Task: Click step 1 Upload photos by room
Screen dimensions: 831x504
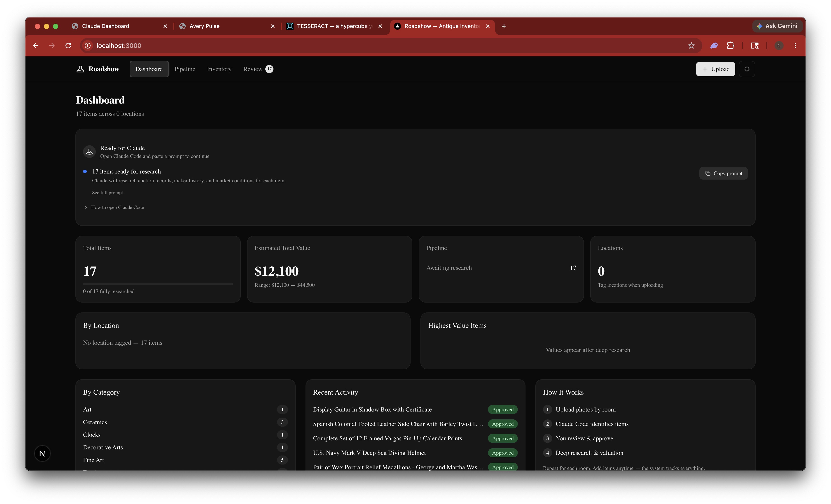Action: click(x=579, y=409)
